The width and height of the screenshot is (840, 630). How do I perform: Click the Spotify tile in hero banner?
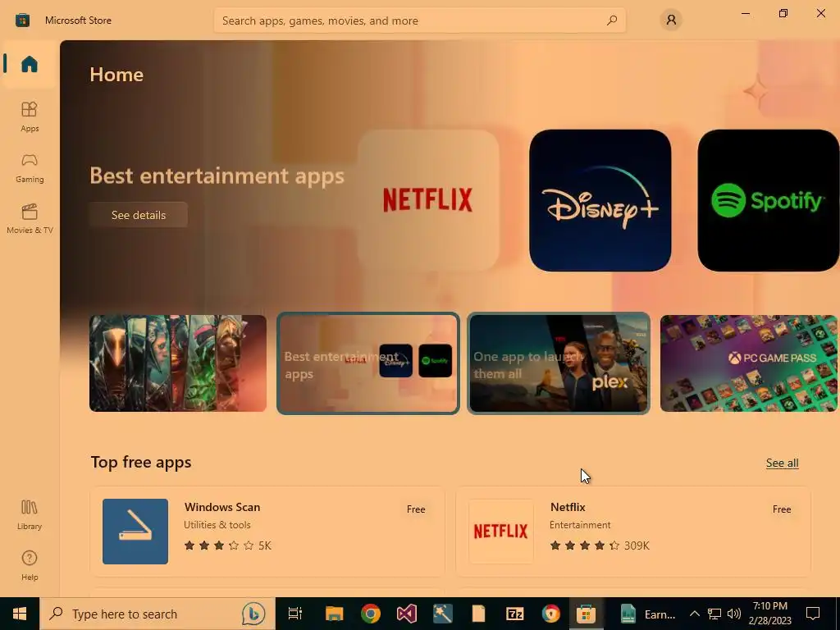coord(769,200)
